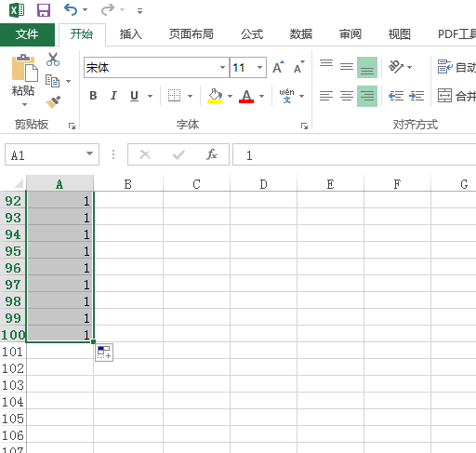
Task: Click the Increase Indent icon
Action: click(x=416, y=96)
